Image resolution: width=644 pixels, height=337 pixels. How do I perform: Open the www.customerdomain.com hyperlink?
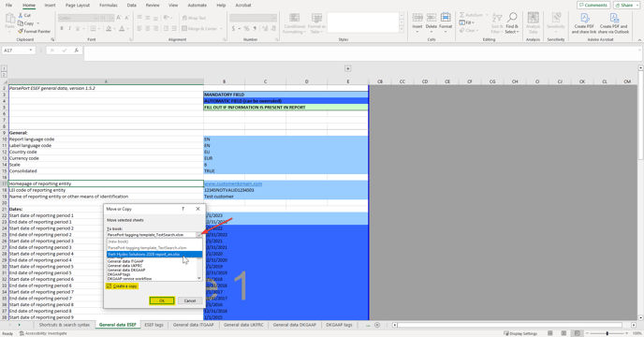coord(233,183)
